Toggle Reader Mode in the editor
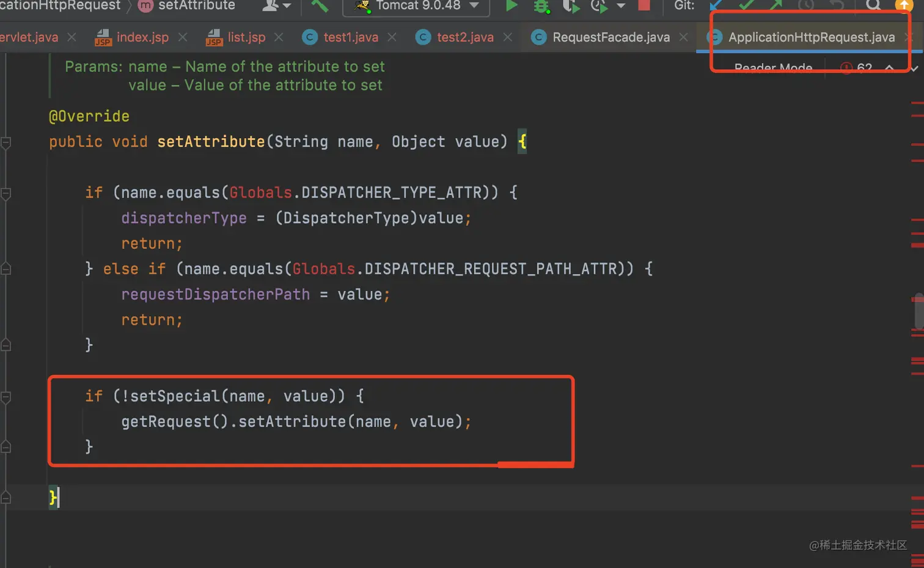924x568 pixels. [773, 67]
